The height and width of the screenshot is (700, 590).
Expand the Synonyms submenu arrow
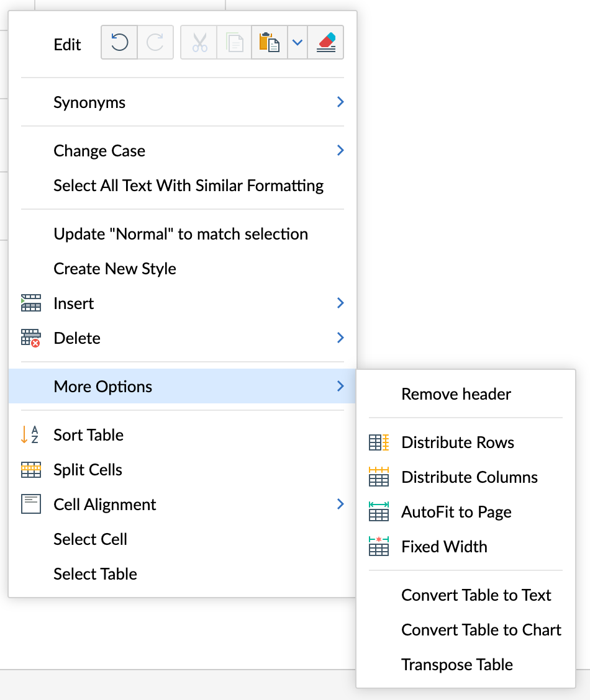point(340,102)
